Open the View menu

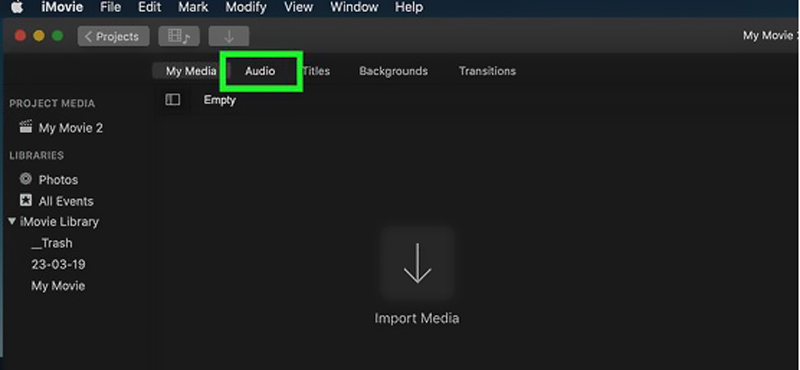coord(298,8)
